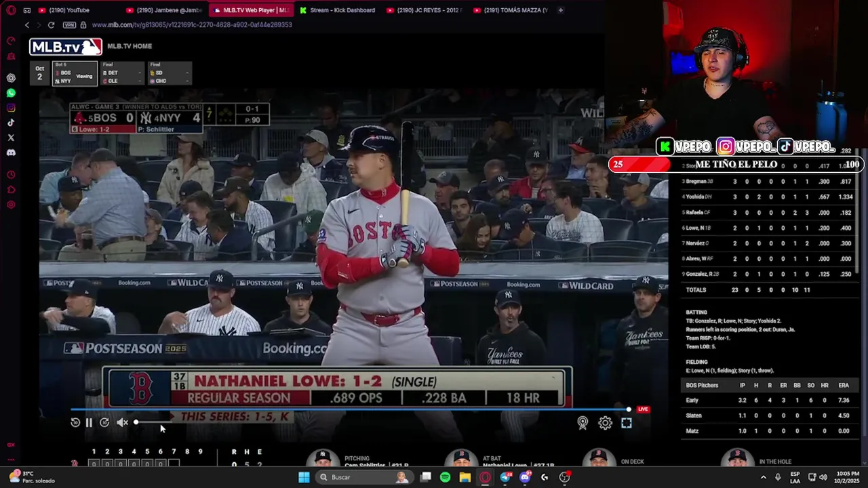Go back with the browser back arrow

tap(27, 25)
